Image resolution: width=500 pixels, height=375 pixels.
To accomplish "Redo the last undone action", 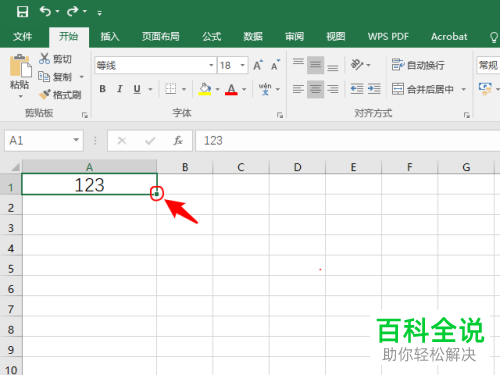I will 72,12.
